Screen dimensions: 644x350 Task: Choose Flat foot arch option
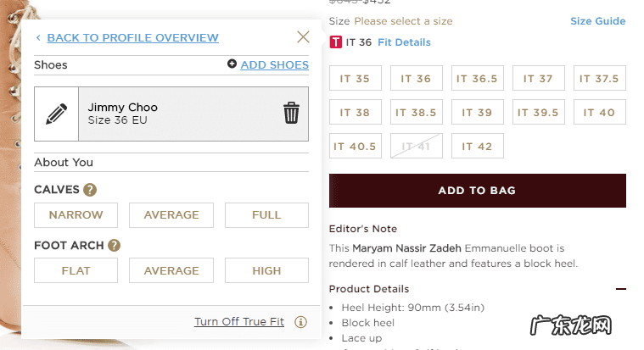(x=76, y=271)
